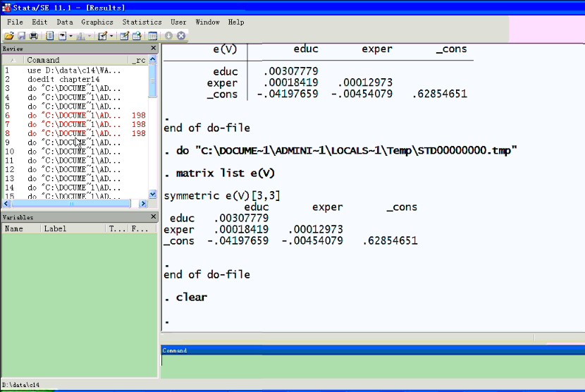Select Review command number 13
This screenshot has height=392, width=585.
pos(75,178)
